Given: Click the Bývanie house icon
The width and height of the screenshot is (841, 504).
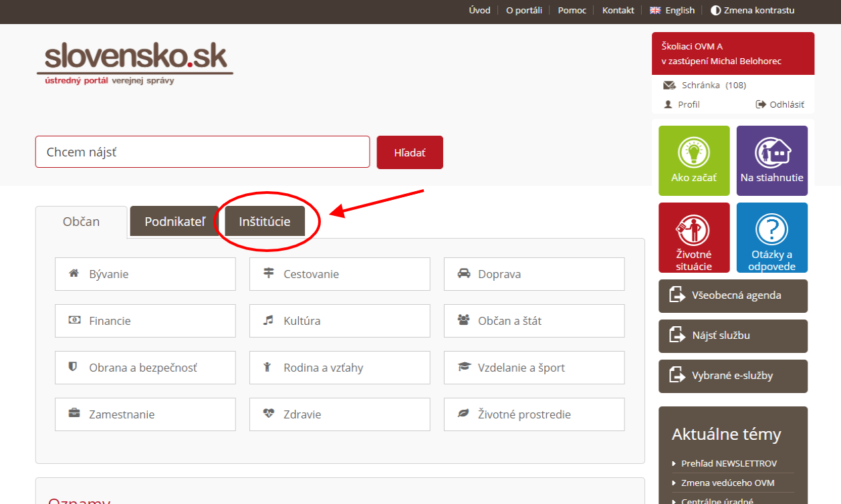Looking at the screenshot, I should 74,273.
